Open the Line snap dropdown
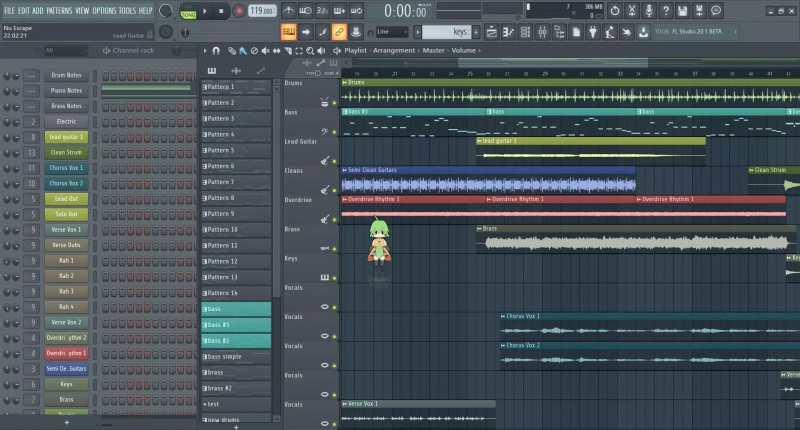This screenshot has height=430, width=800. click(x=391, y=32)
